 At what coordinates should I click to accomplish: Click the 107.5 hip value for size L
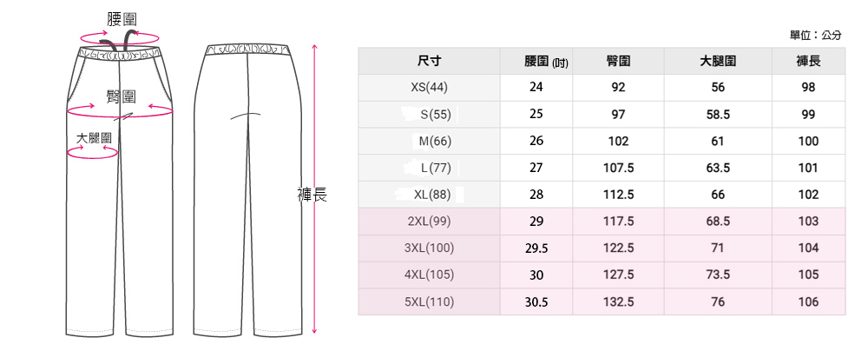(618, 169)
